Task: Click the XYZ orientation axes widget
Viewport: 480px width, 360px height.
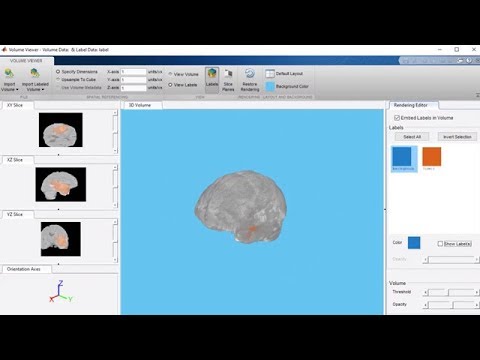Action: click(x=61, y=292)
